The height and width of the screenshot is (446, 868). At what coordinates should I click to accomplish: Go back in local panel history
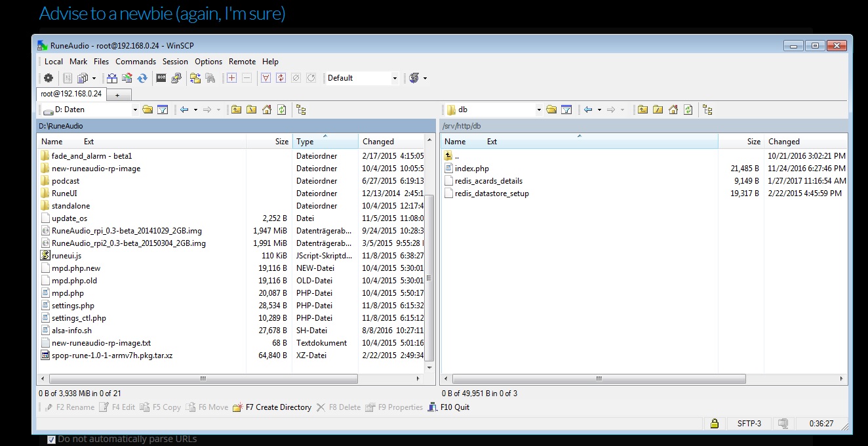click(184, 110)
